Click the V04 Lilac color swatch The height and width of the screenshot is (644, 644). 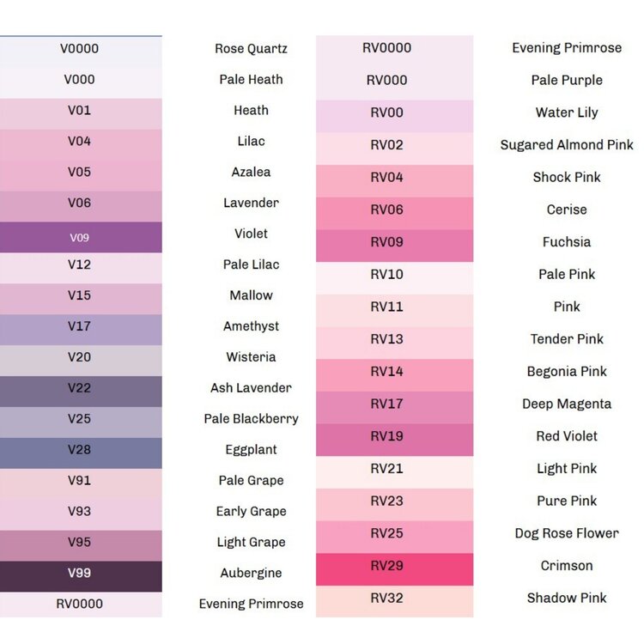coord(80,143)
